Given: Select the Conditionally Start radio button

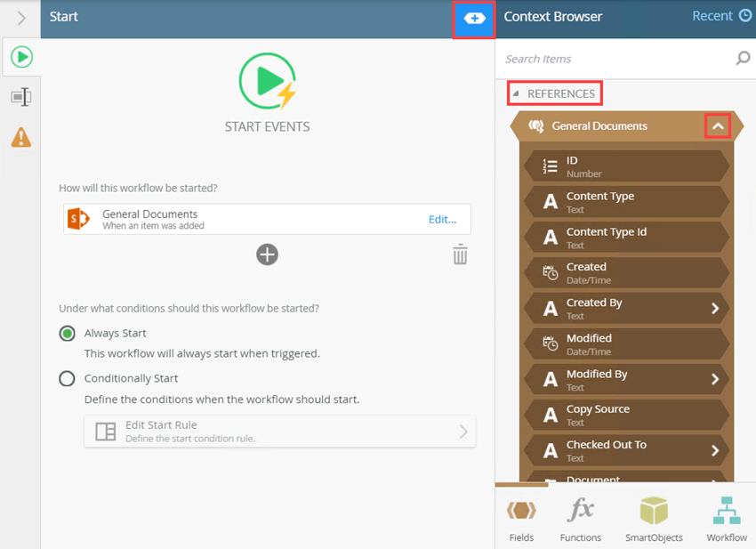Looking at the screenshot, I should pos(67,379).
